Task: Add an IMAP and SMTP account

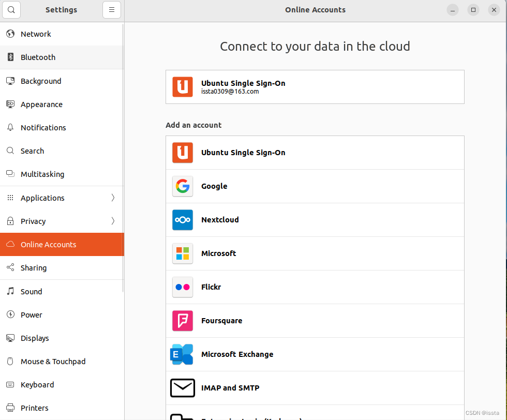Action: (x=315, y=388)
